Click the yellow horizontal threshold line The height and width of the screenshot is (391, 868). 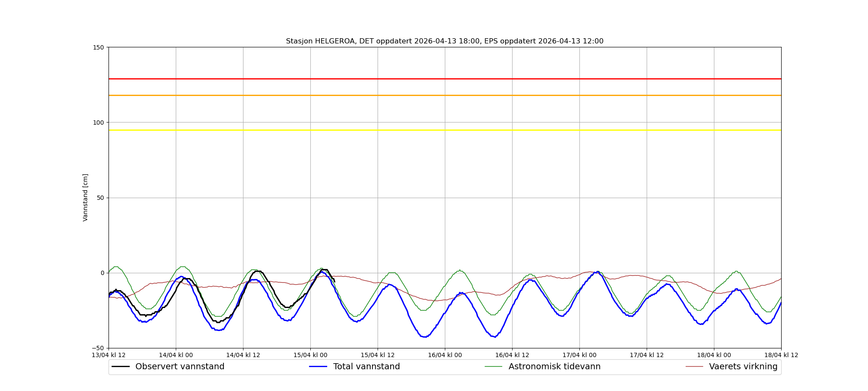tap(444, 130)
